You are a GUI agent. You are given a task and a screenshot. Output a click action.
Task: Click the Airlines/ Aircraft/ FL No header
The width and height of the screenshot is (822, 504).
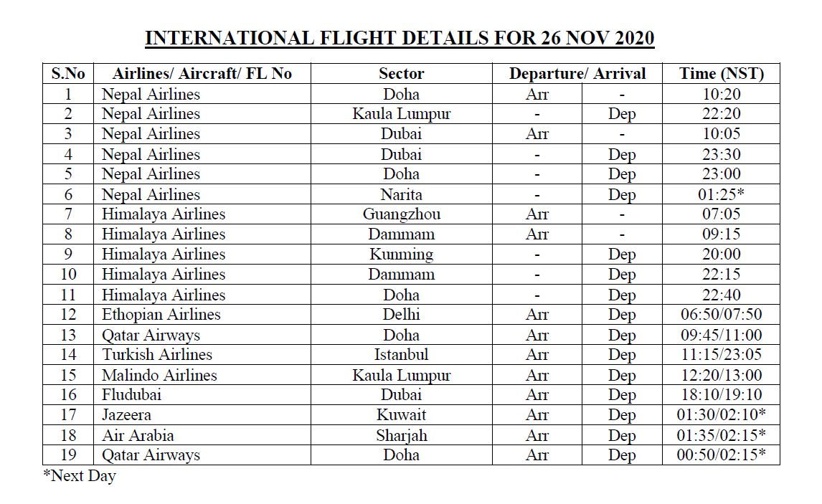point(202,73)
